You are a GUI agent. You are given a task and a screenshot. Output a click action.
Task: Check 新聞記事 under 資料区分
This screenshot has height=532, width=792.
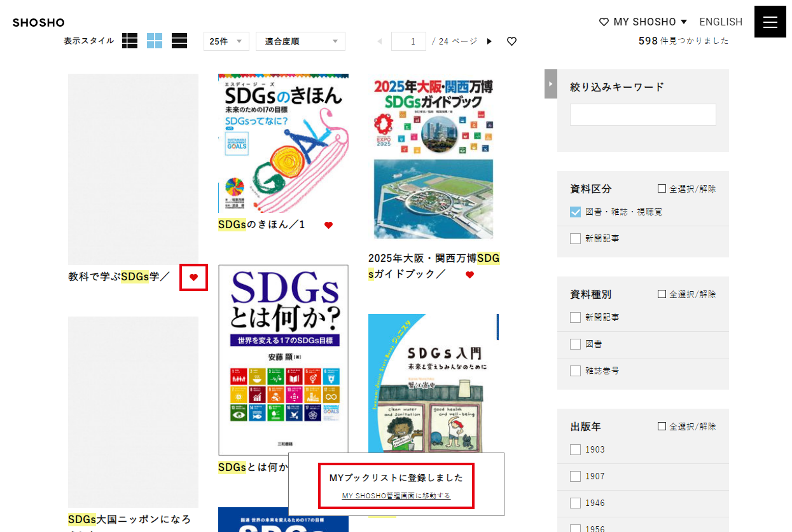click(575, 238)
